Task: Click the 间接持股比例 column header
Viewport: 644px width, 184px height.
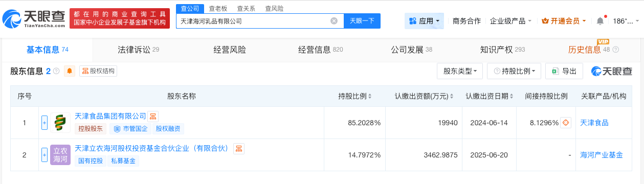Action: 546,96
